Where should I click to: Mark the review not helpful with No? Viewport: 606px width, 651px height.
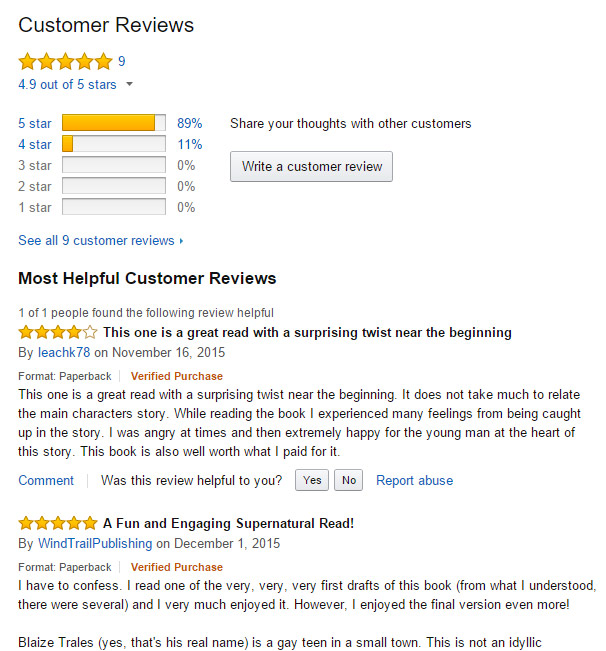tap(348, 481)
